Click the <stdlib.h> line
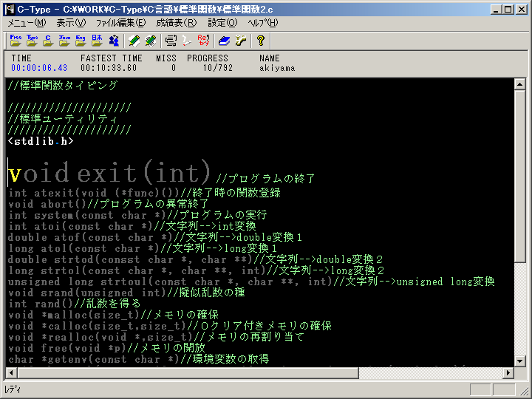532x399 pixels. (41, 141)
